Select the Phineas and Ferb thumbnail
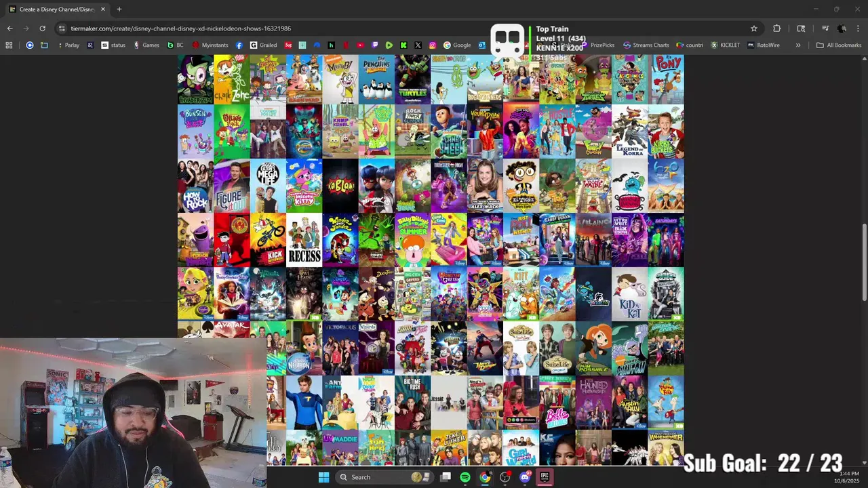This screenshot has width=868, height=488. click(666, 403)
